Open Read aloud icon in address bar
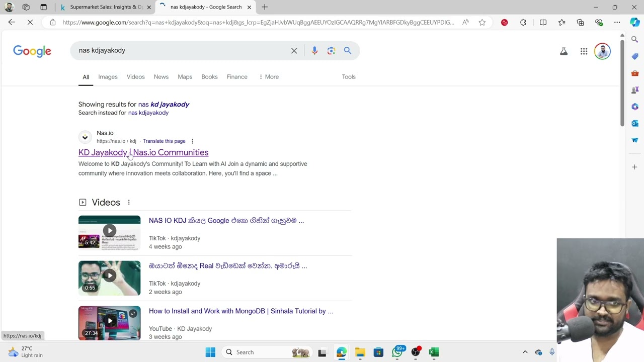644x362 pixels. click(465, 22)
